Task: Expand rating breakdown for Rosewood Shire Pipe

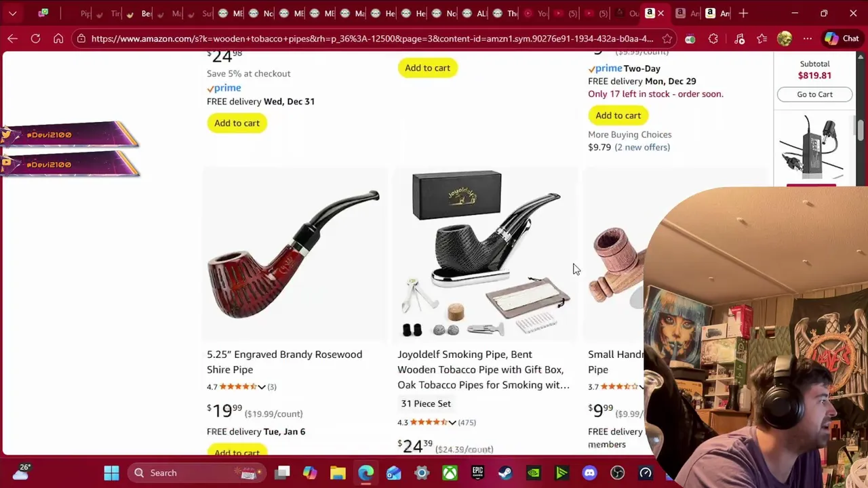Action: tap(261, 387)
